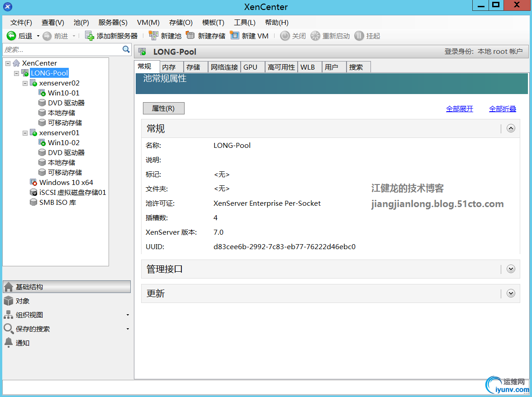This screenshot has height=397, width=532.
Task: Click the 对象 cube icon
Action: (9, 301)
